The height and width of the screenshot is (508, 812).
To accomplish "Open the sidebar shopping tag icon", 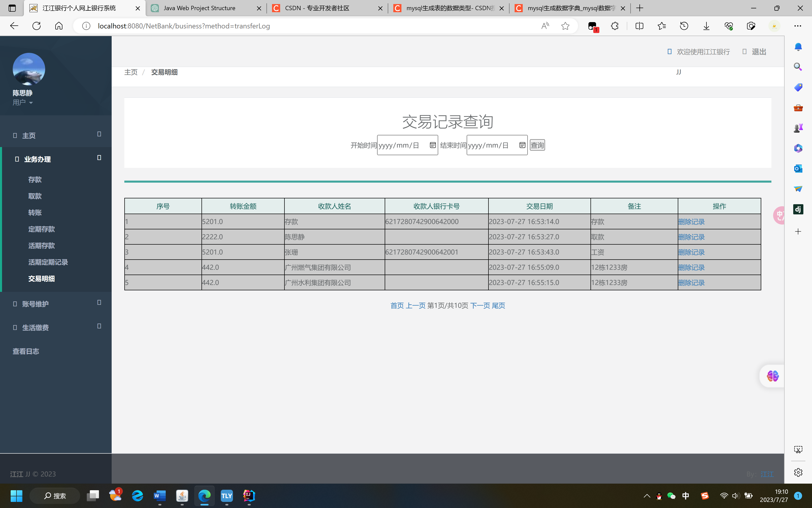I will tap(798, 87).
